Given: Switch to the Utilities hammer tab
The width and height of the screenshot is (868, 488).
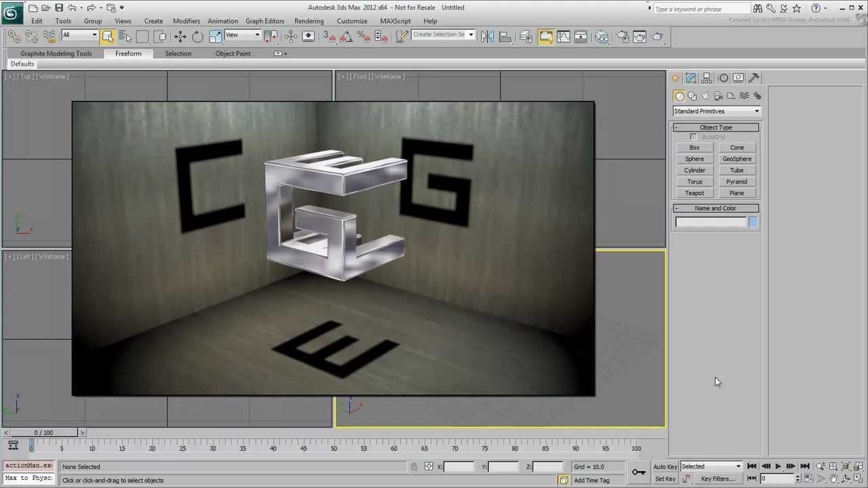Looking at the screenshot, I should pos(754,78).
